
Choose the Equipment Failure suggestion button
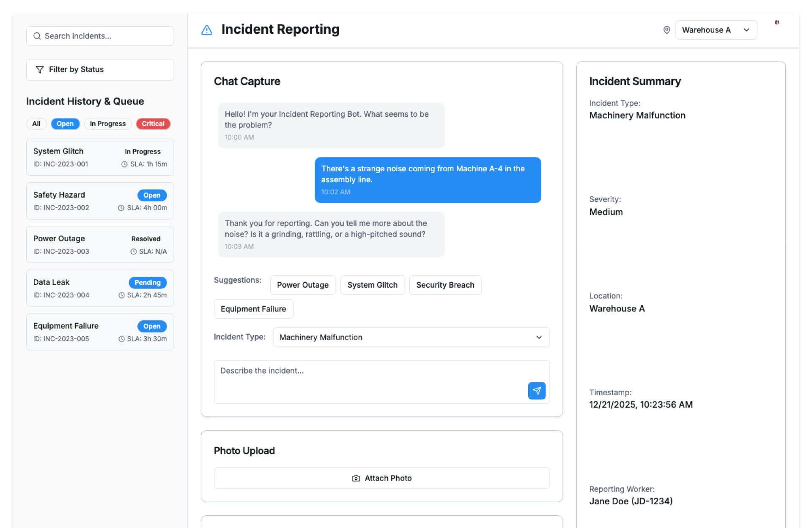[253, 309]
